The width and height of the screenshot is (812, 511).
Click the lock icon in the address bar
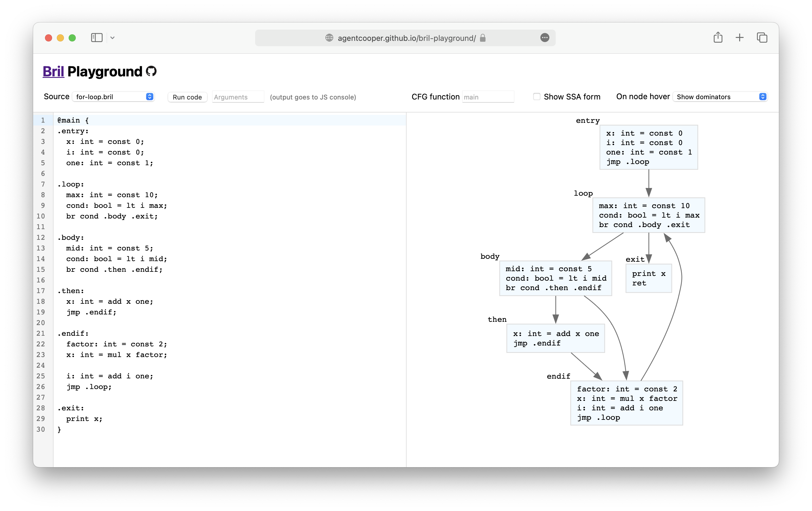[482, 38]
